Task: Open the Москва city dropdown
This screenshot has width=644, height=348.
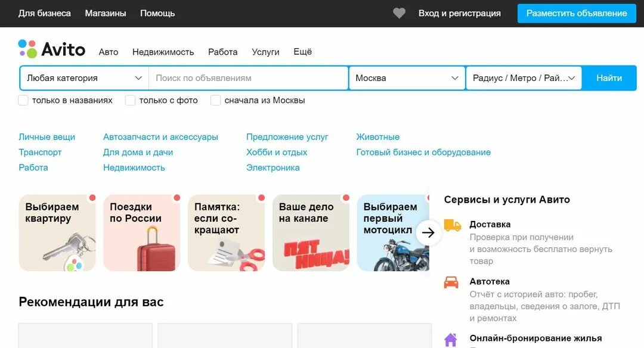Action: pos(407,78)
